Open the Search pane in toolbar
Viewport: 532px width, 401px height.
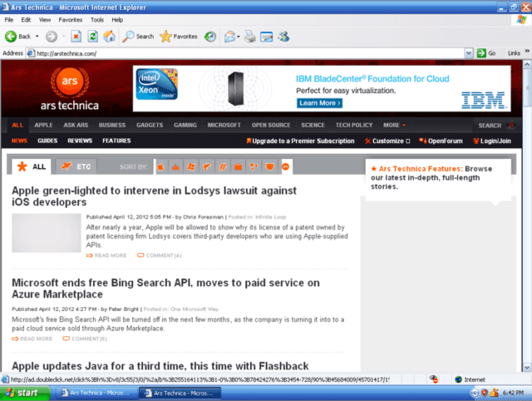(x=138, y=37)
